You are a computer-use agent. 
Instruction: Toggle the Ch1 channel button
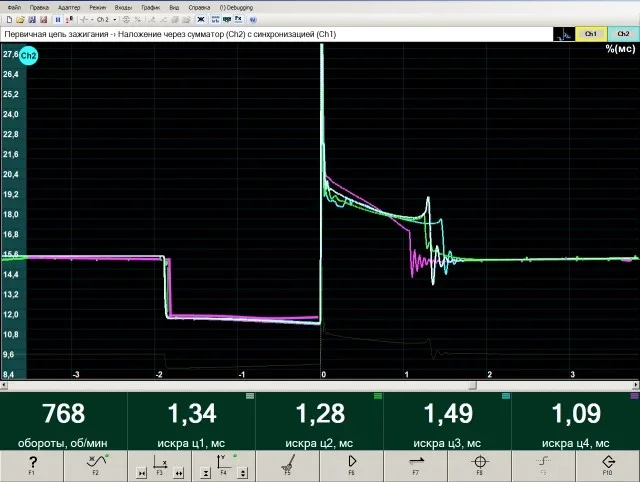pos(591,34)
